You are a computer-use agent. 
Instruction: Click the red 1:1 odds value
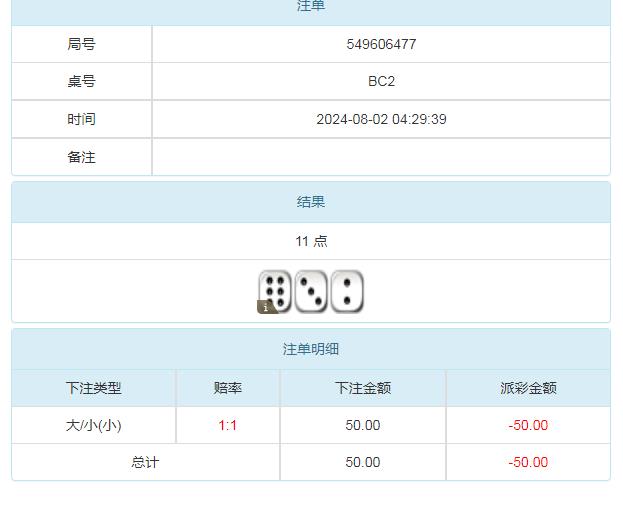click(228, 425)
